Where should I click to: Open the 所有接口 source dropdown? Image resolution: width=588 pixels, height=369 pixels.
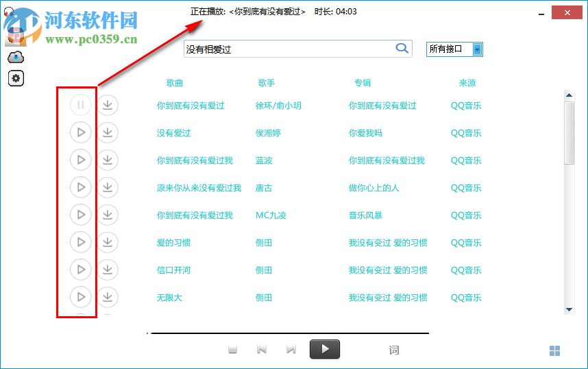tap(454, 49)
